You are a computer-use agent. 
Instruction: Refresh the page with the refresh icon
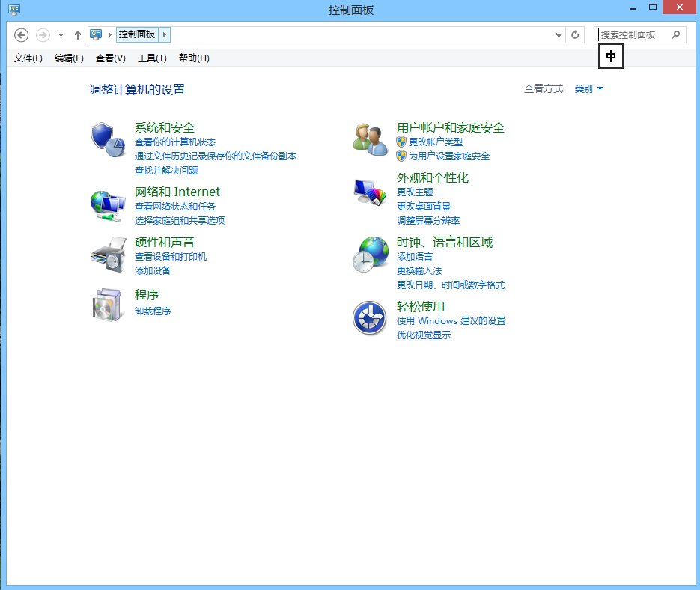573,34
